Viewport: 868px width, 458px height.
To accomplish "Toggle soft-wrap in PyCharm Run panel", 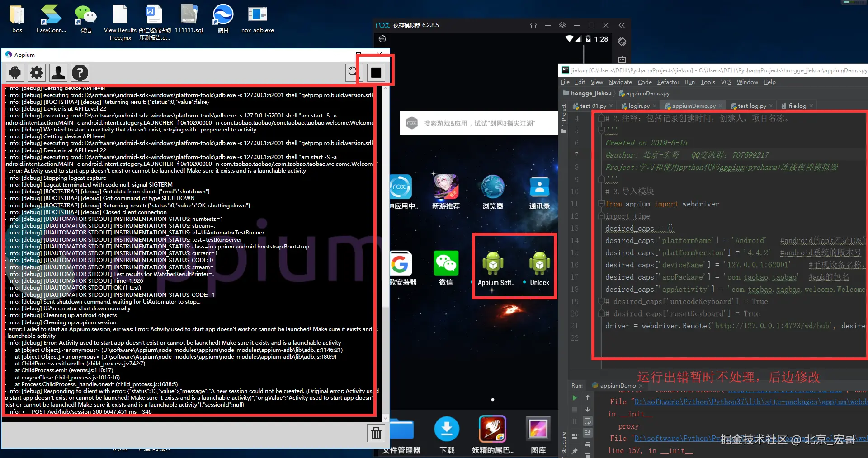I will click(x=588, y=421).
